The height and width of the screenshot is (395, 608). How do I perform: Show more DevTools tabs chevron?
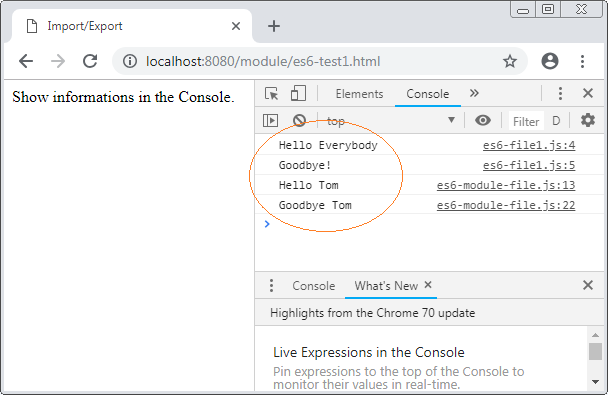pyautogui.click(x=474, y=93)
